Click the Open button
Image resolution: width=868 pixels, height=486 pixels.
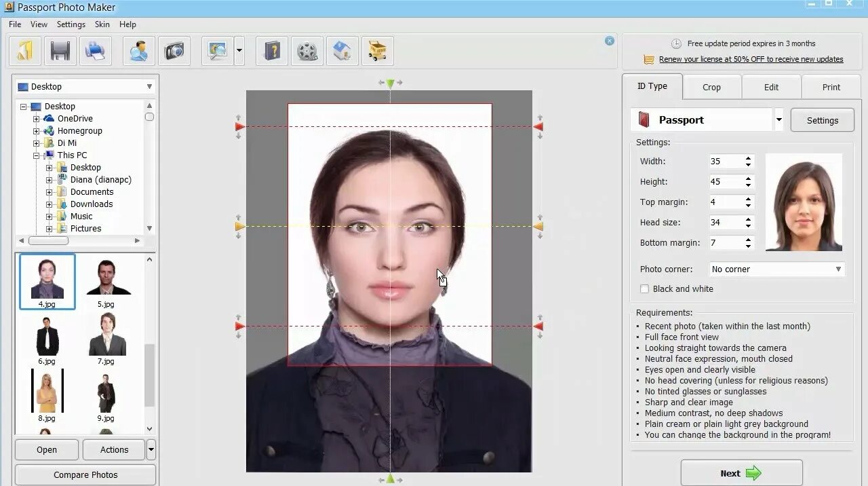tap(47, 449)
